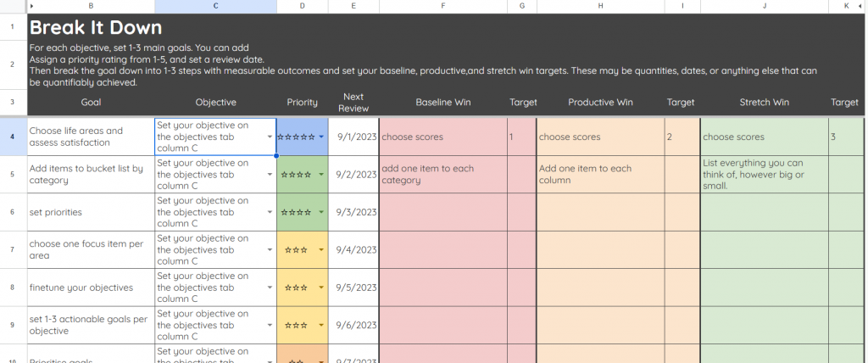
Task: Select row 9 header number
Action: click(x=13, y=325)
